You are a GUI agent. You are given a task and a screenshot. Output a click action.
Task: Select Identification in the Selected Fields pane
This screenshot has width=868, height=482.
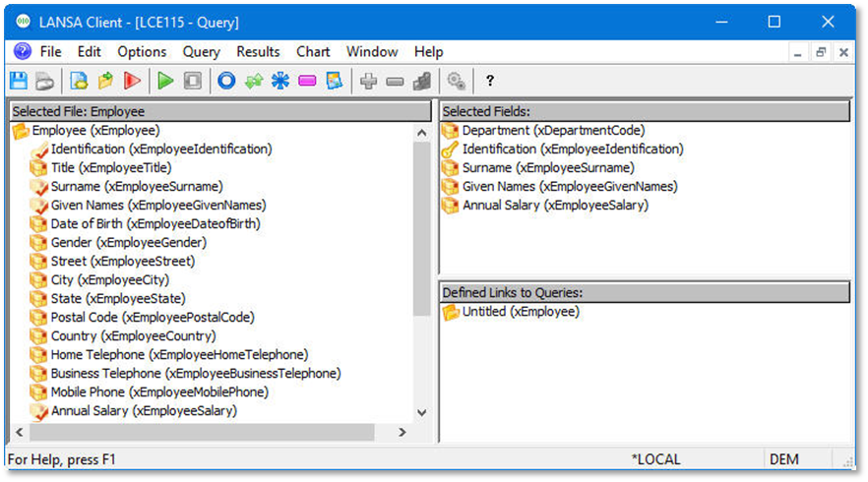(563, 150)
